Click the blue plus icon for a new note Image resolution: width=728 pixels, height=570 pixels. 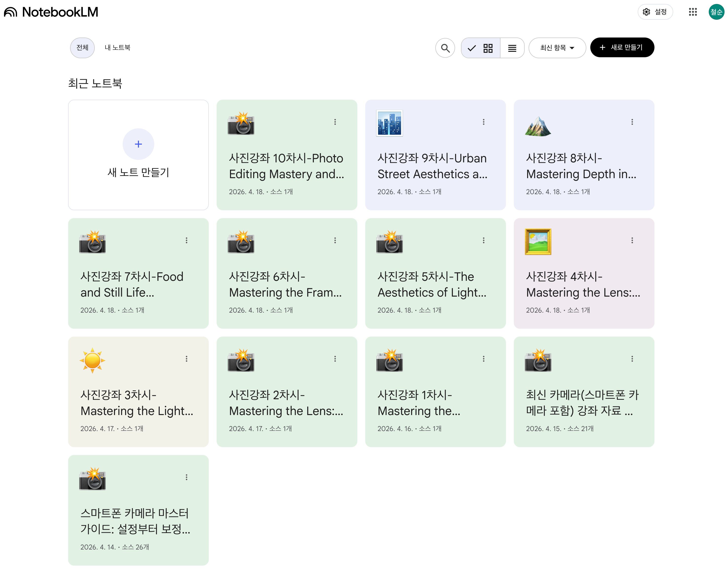click(138, 144)
